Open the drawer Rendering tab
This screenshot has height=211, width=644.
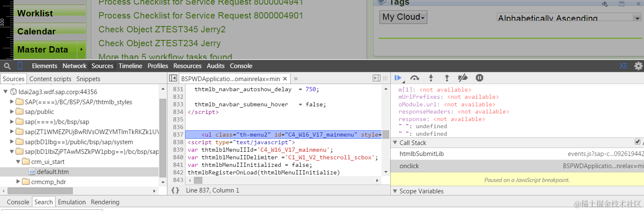click(105, 202)
